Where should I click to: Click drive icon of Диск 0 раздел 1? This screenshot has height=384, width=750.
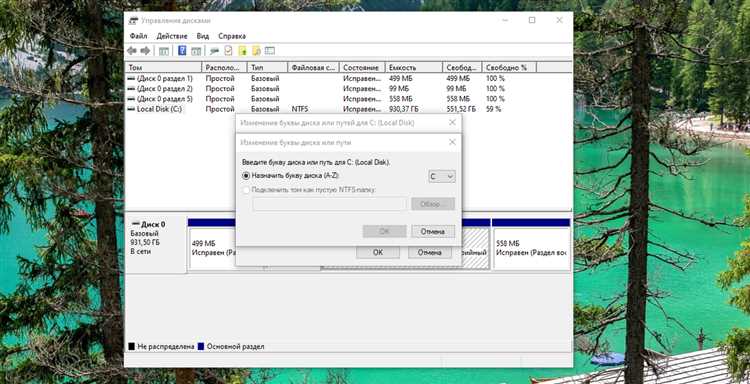(132, 78)
